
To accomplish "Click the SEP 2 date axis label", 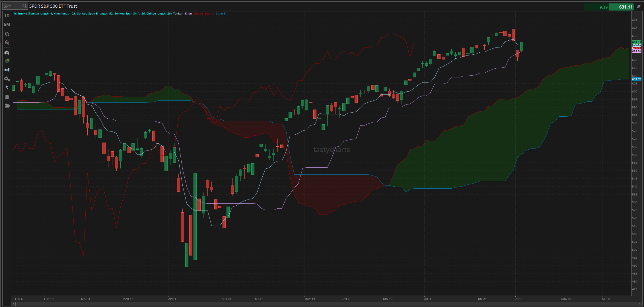I will (x=606, y=299).
